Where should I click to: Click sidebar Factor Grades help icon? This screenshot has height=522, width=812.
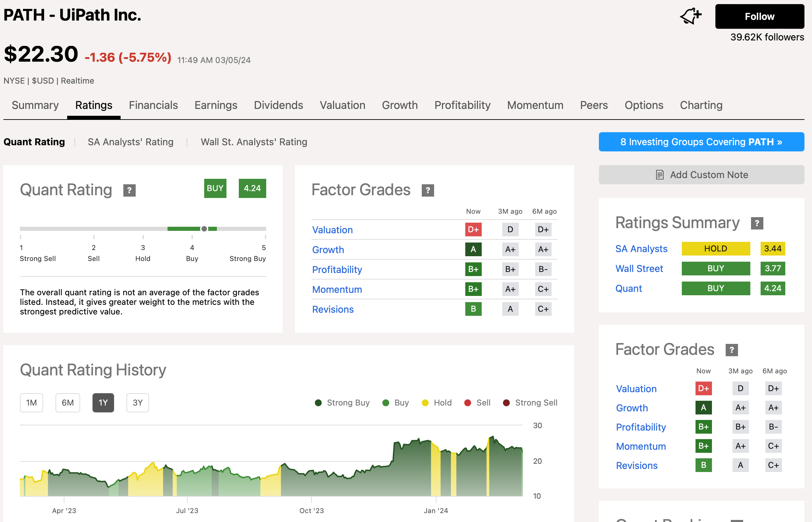tap(732, 350)
